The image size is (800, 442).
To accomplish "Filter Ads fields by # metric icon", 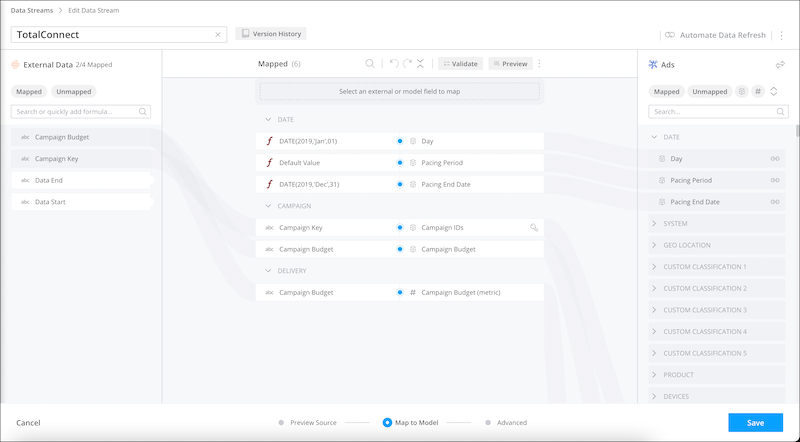I will [x=758, y=91].
